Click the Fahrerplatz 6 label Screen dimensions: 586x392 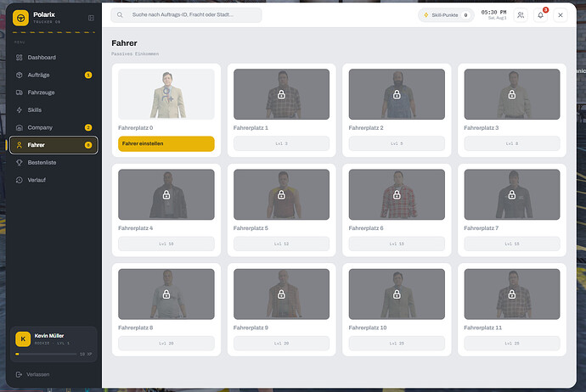[366, 228]
